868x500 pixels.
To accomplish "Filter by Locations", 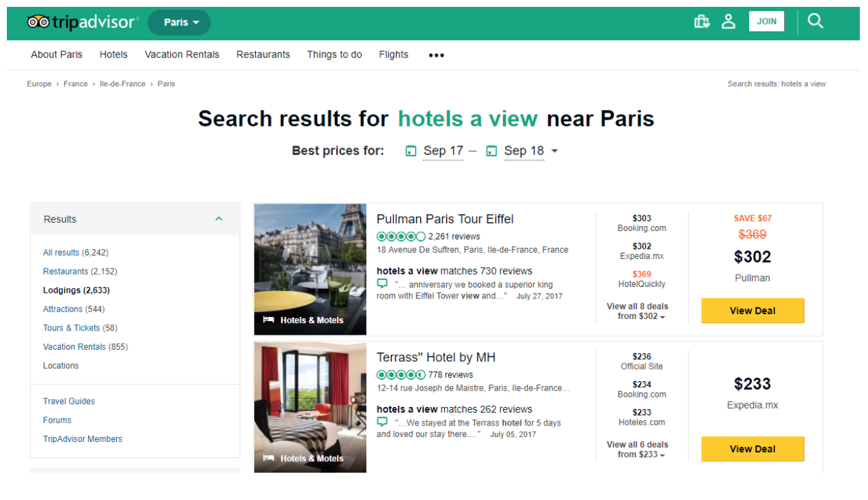I will (61, 365).
